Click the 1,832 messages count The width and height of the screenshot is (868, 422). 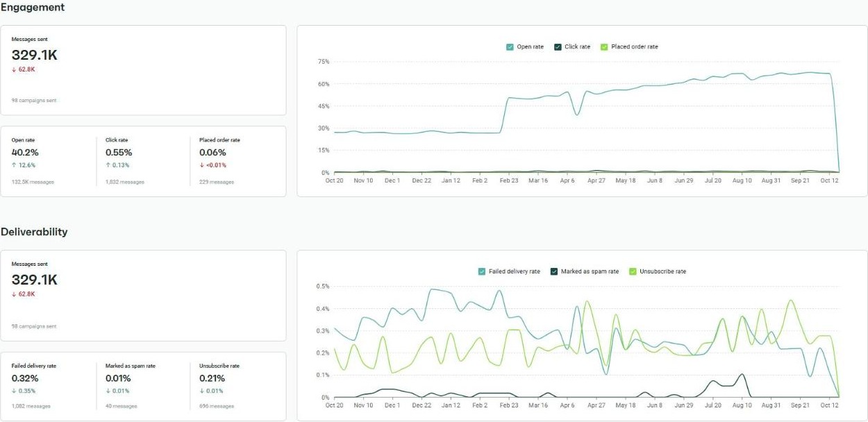click(125, 182)
